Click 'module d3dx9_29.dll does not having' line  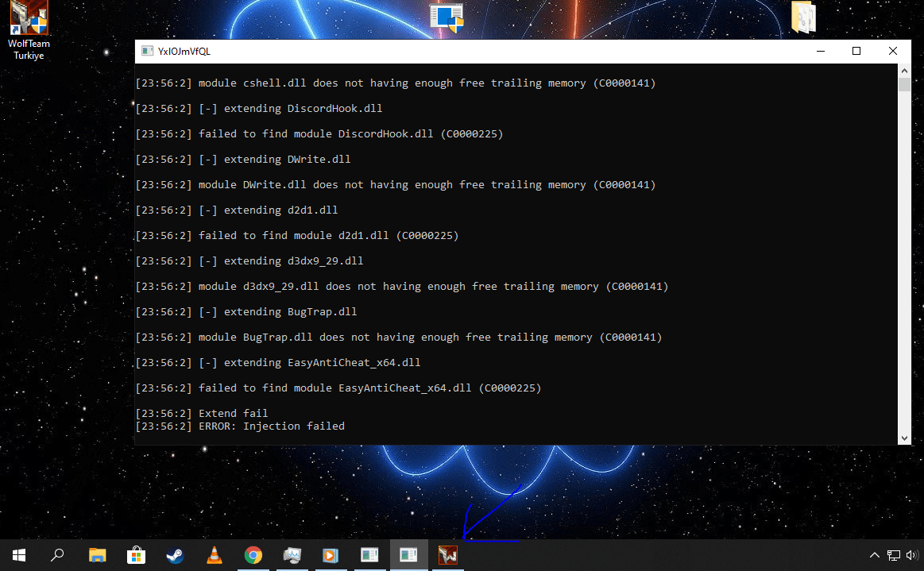[x=402, y=287]
